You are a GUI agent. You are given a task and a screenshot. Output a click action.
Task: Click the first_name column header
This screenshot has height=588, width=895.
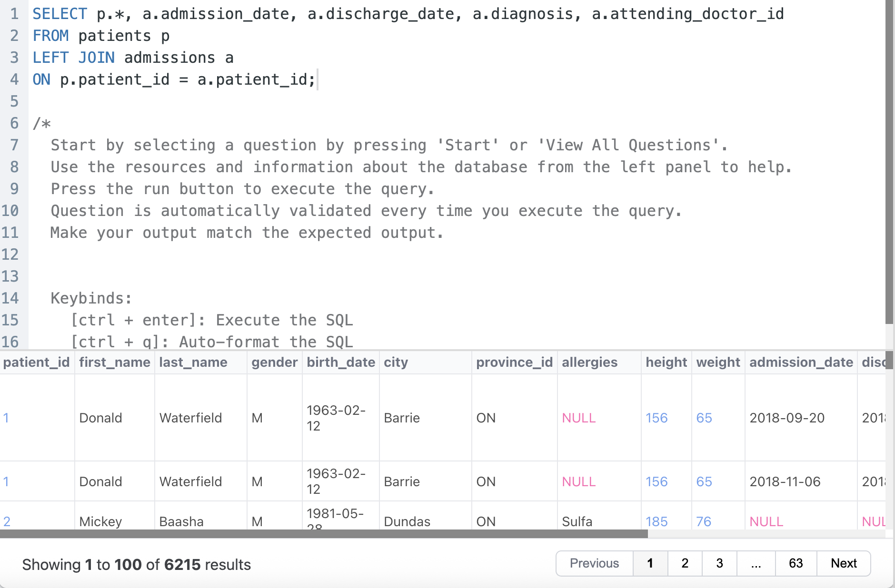pos(114,362)
